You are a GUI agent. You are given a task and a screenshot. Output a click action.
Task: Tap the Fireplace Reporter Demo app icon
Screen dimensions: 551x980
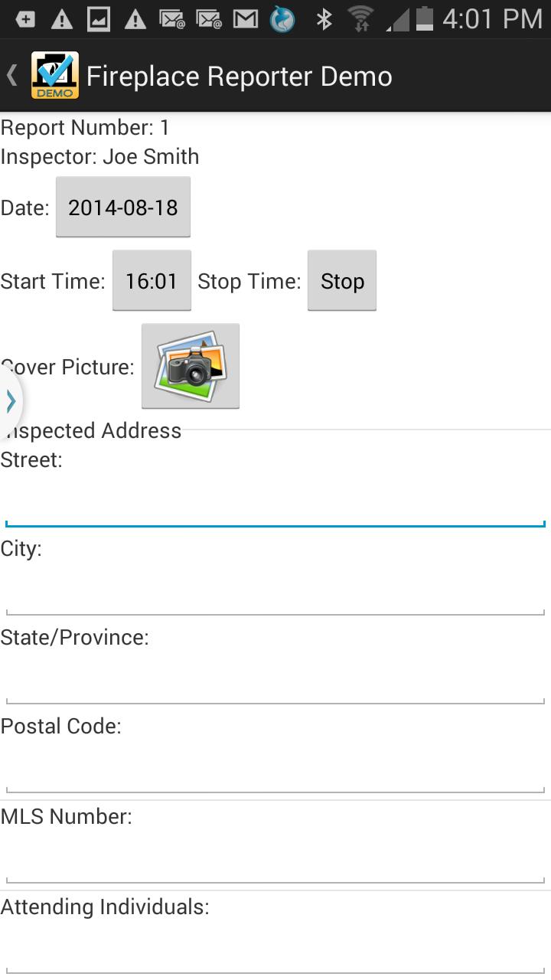54,76
